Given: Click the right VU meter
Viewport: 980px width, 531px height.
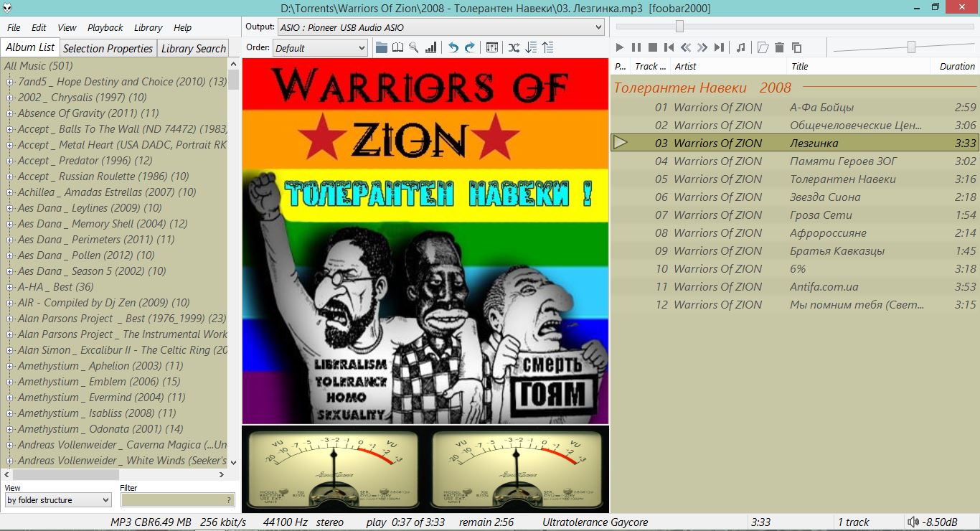Looking at the screenshot, I should coord(518,470).
